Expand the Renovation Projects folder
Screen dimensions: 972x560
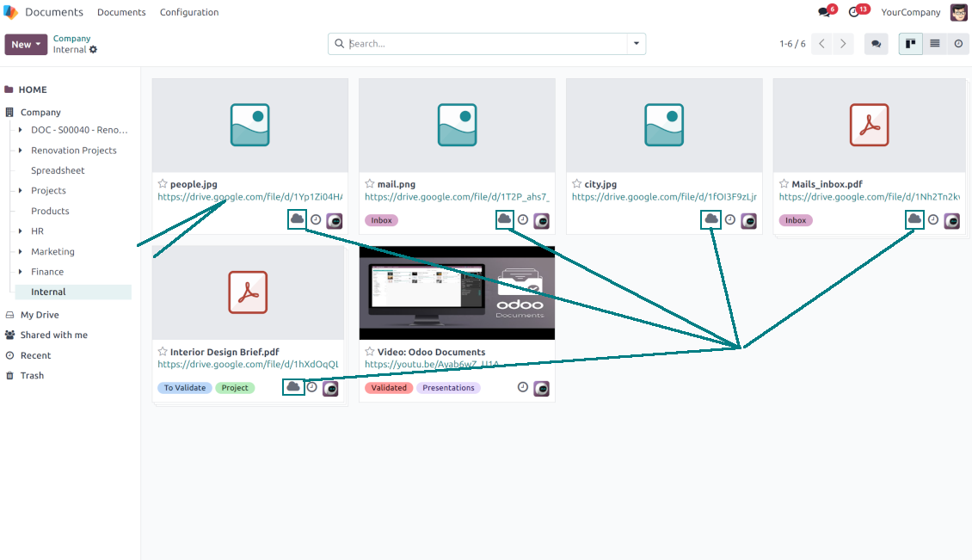pos(21,150)
